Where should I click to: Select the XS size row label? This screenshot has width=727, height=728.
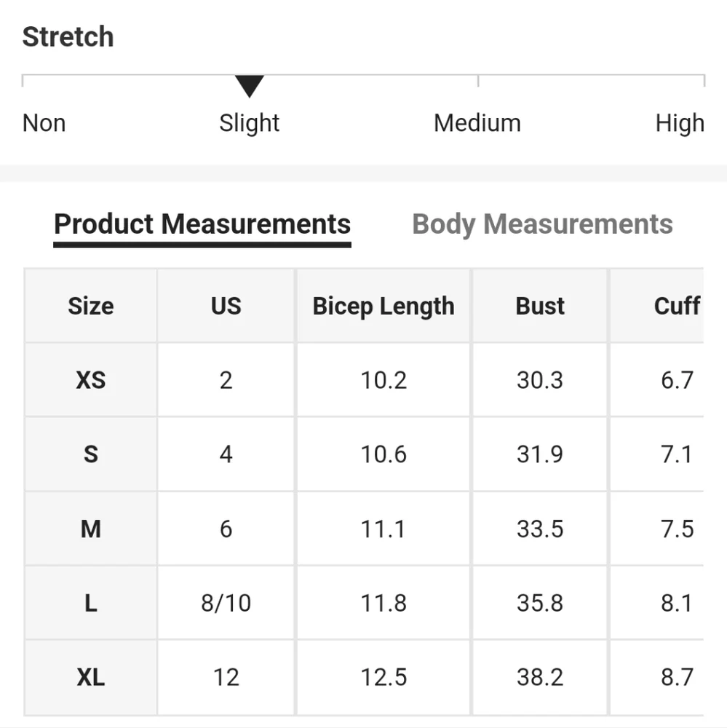(90, 380)
